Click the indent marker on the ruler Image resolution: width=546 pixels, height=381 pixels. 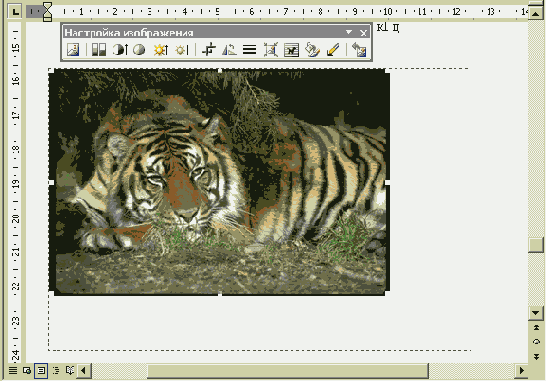[x=47, y=12]
